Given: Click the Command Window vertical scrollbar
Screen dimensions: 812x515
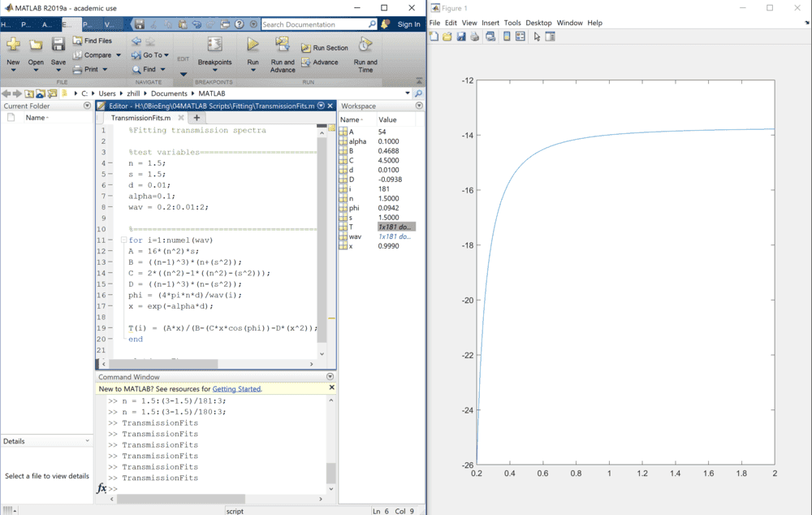Looking at the screenshot, I should [330, 472].
